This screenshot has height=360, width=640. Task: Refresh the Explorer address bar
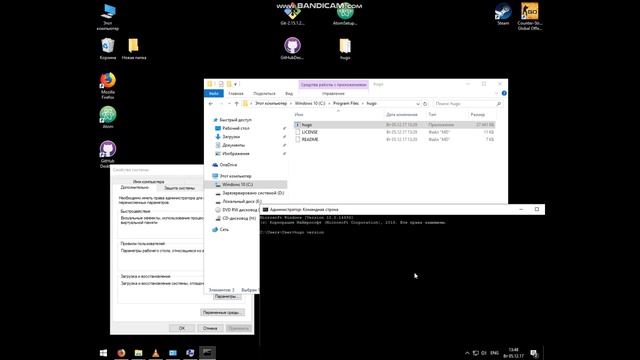pyautogui.click(x=425, y=104)
